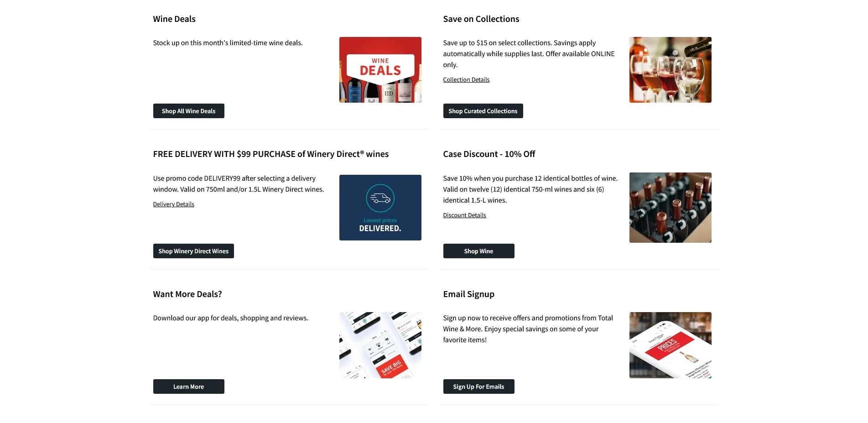
Task: Select the Case Discount - 10% Off heading
Action: (x=489, y=154)
